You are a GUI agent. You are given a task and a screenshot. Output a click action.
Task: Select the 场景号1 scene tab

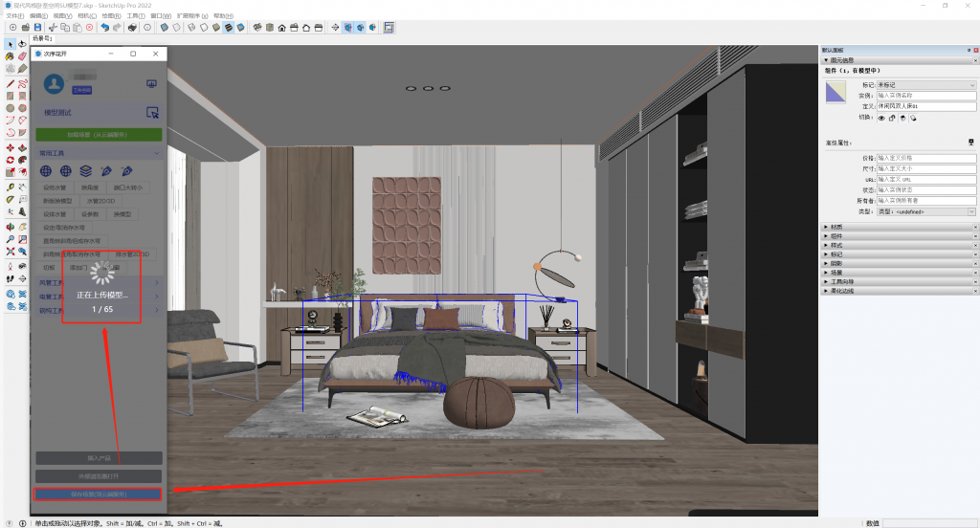[x=42, y=39]
